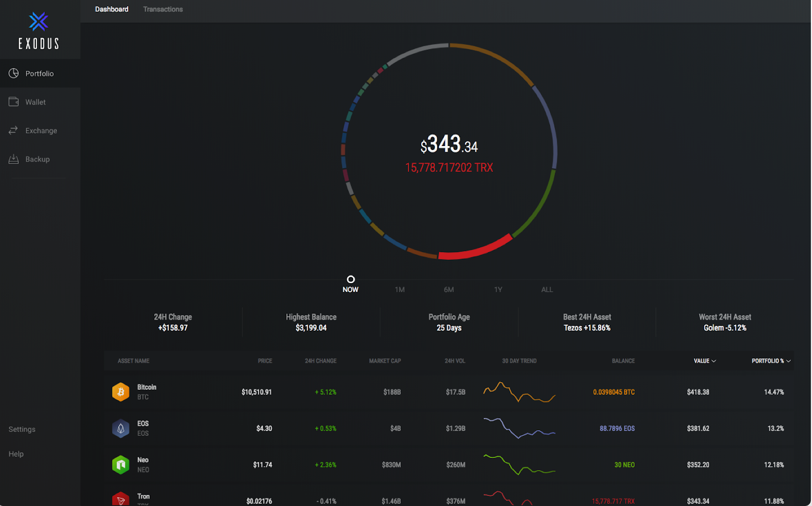
Task: Click the Neo +2.36% change
Action: click(326, 465)
